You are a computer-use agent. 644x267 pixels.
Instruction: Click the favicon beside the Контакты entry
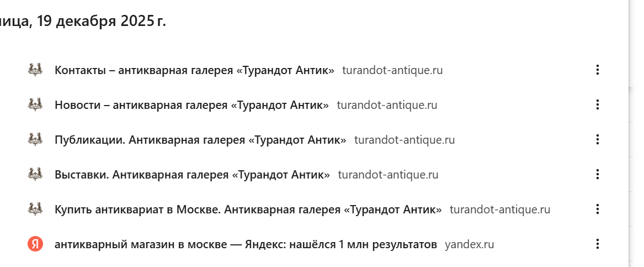tap(35, 70)
